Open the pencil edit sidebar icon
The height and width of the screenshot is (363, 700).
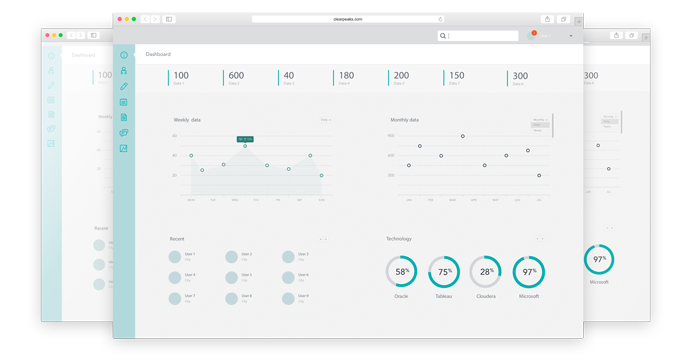point(124,86)
